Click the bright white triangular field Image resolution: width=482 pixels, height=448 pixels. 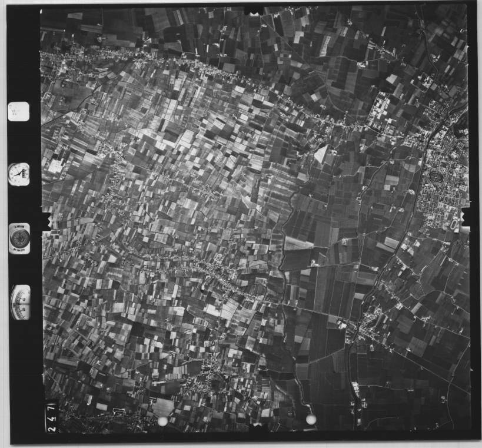point(321,155)
